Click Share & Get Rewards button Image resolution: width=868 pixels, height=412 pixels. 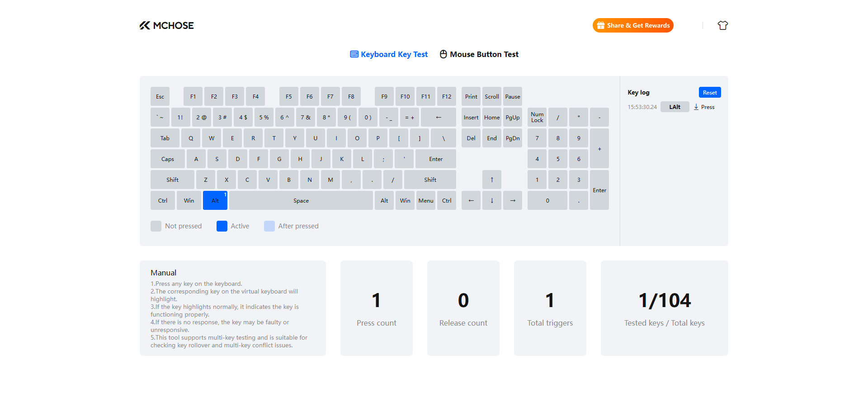tap(633, 25)
